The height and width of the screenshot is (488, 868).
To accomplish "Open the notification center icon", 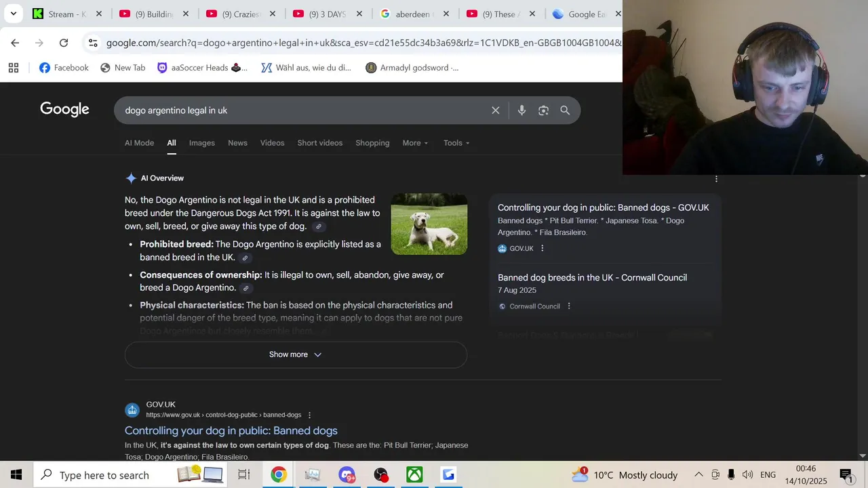I will (846, 474).
